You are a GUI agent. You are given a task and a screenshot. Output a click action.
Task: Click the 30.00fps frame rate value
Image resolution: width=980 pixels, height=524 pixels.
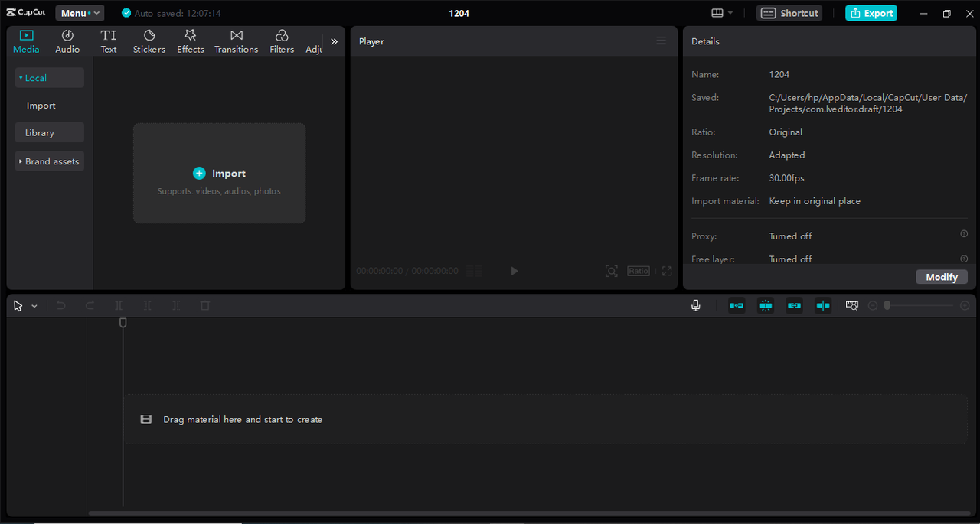pyautogui.click(x=787, y=178)
